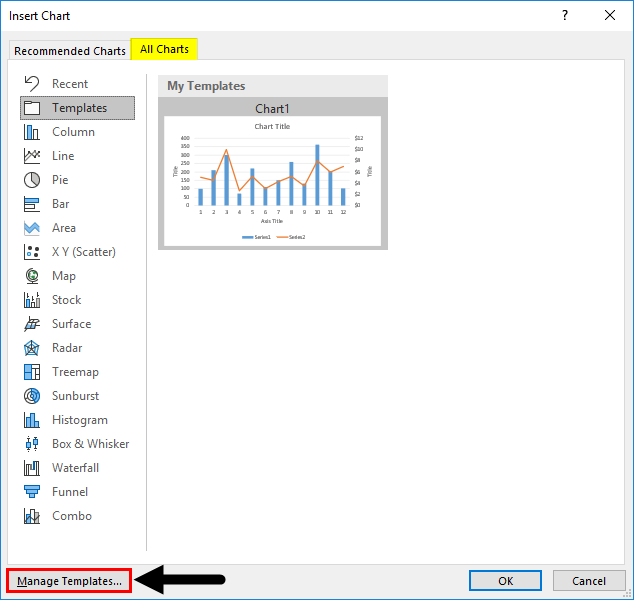Choose the Combo category label

point(72,516)
